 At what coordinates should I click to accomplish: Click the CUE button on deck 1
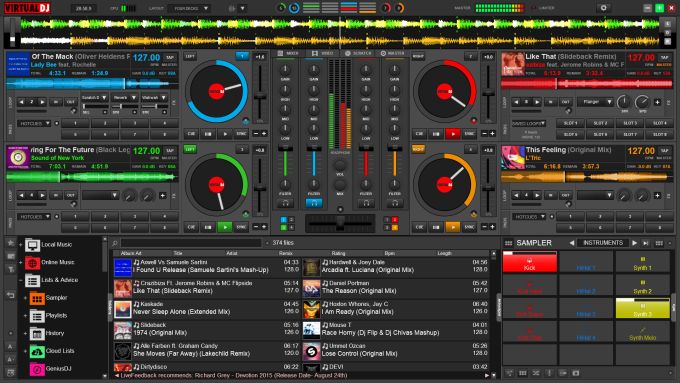coord(191,134)
